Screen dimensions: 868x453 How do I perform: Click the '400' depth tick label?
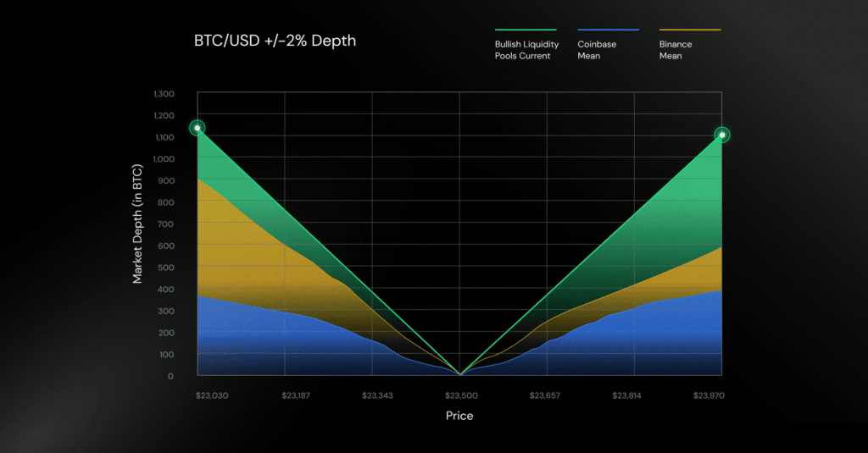166,290
